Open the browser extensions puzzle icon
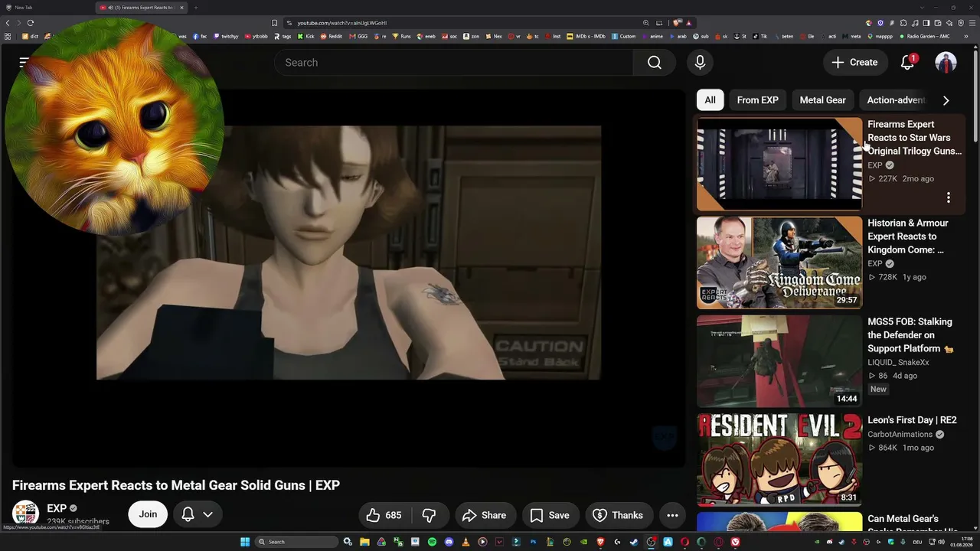 click(903, 23)
